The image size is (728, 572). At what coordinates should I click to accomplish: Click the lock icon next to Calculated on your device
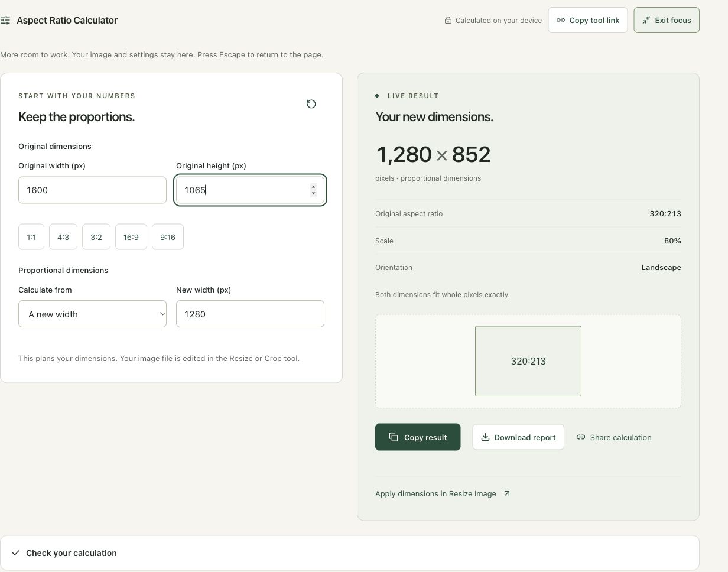pos(448,20)
